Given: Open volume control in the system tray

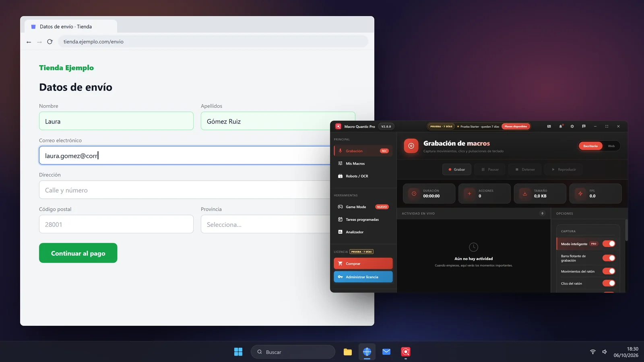Looking at the screenshot, I should tap(605, 352).
